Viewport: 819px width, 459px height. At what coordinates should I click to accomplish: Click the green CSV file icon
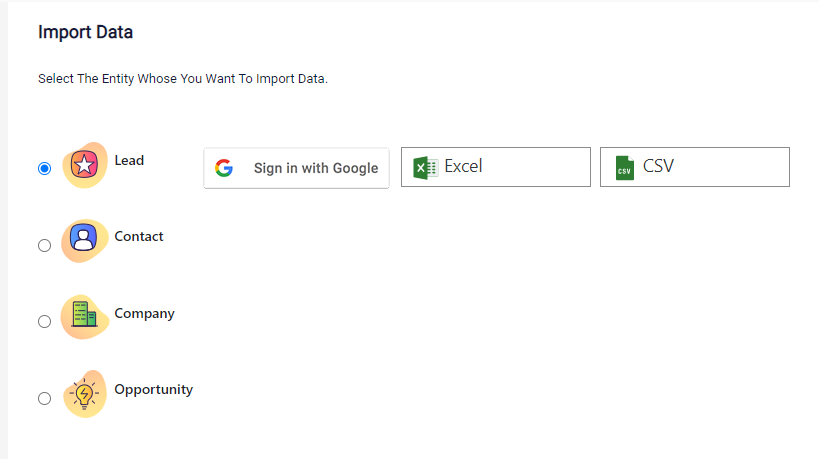point(624,168)
